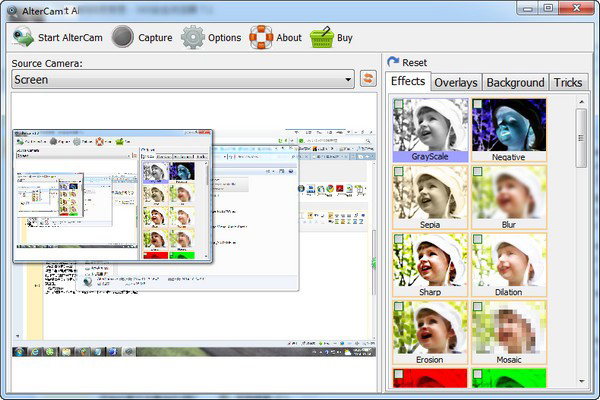Click the Options label
The width and height of the screenshot is (600, 400).
(225, 38)
